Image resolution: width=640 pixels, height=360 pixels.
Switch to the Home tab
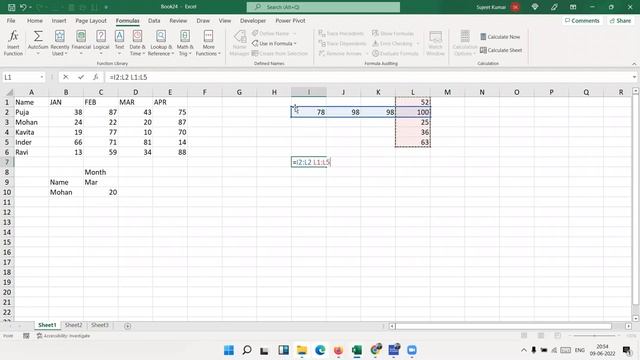click(x=35, y=20)
